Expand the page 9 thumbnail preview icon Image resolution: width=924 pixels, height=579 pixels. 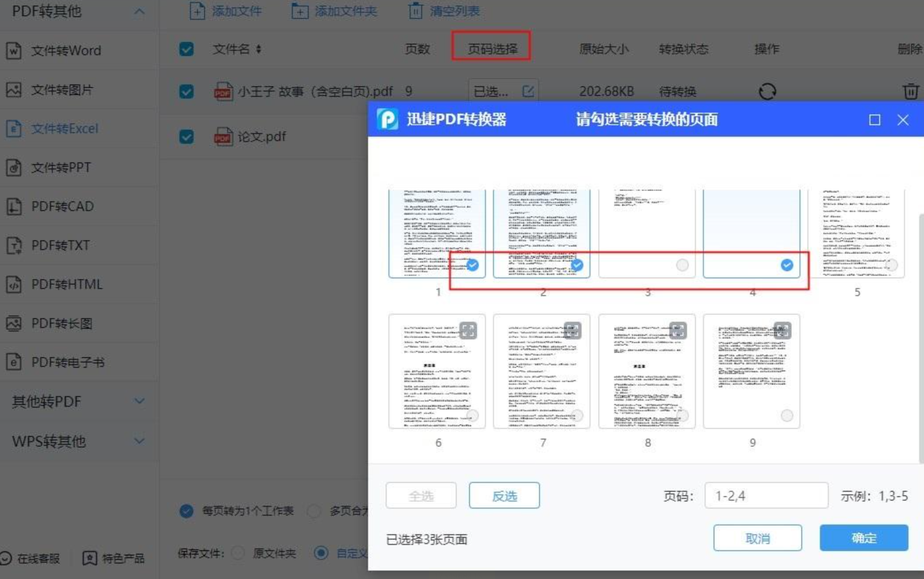coord(782,330)
